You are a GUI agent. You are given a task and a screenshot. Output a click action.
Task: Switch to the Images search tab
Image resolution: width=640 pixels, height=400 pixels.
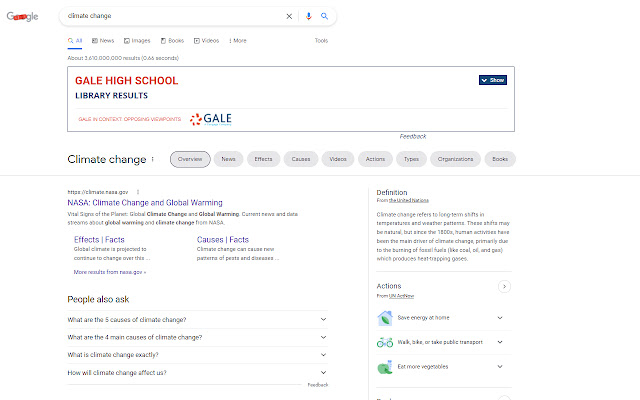pyautogui.click(x=137, y=41)
